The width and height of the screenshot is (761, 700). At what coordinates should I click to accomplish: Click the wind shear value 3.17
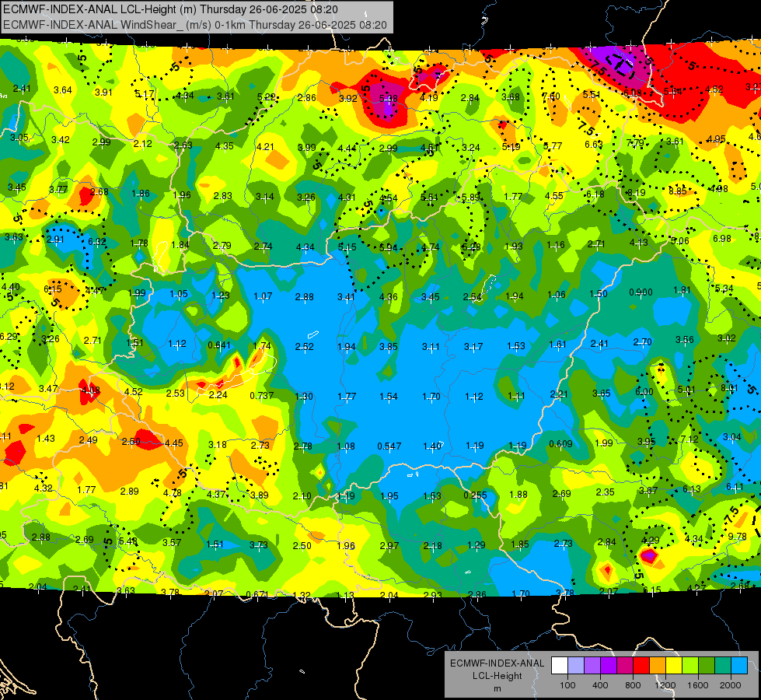(x=473, y=346)
